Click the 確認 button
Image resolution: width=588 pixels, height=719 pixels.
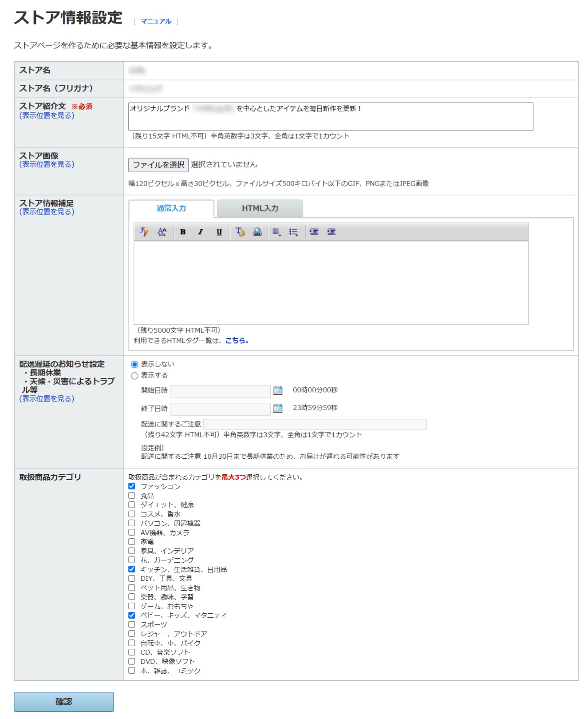point(63,702)
